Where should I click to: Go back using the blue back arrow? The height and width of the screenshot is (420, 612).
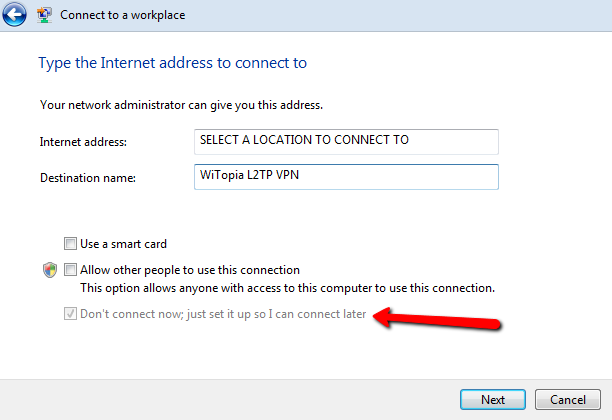(x=14, y=14)
